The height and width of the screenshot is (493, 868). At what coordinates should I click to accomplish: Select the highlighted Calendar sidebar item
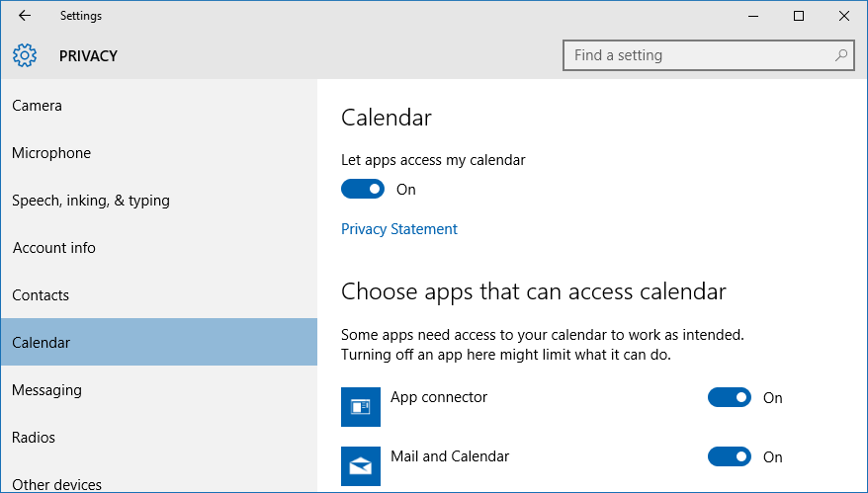coord(159,342)
